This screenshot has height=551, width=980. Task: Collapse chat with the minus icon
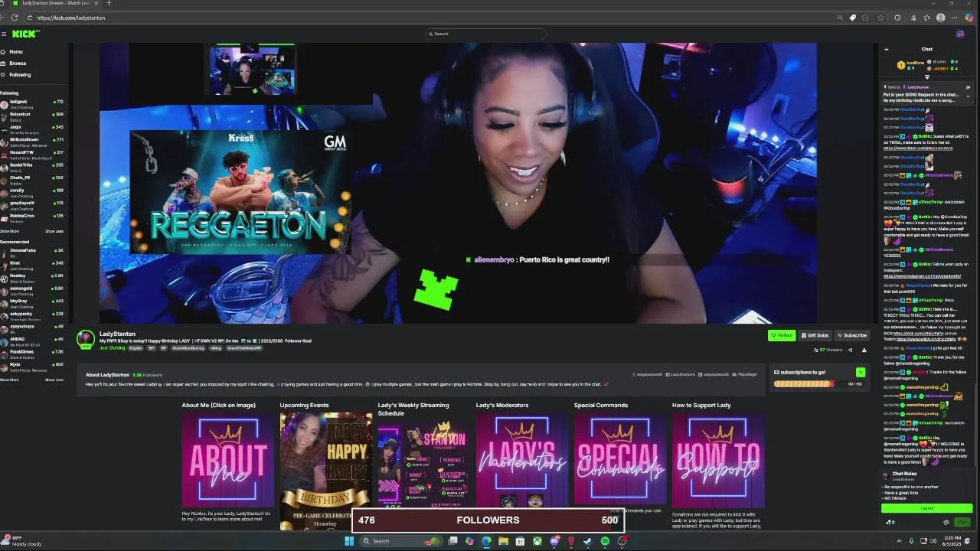(887, 49)
